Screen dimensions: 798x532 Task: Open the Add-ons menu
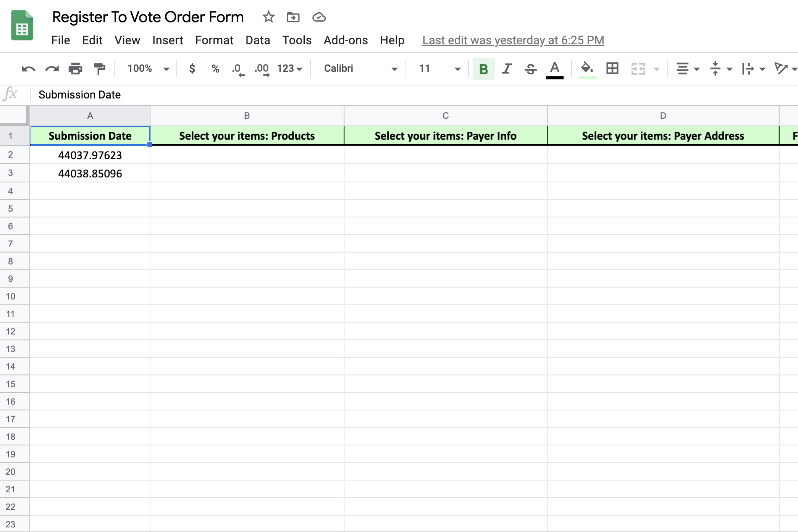pos(346,40)
